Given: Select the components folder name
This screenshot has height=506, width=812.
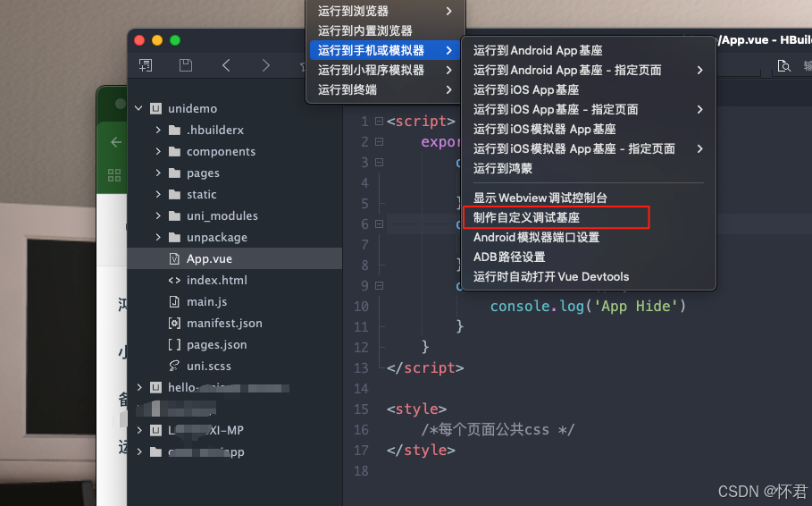Looking at the screenshot, I should pos(222,151).
